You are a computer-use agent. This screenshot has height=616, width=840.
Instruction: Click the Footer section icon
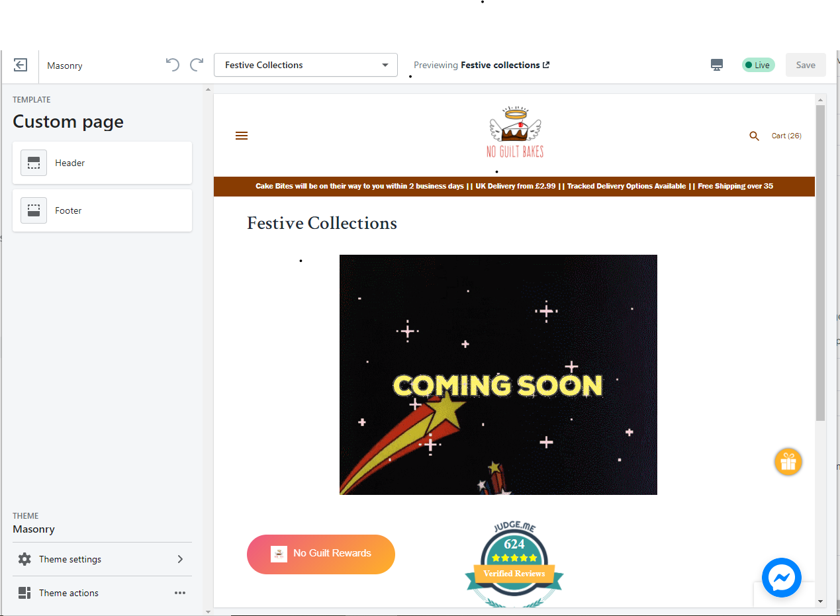[34, 210]
